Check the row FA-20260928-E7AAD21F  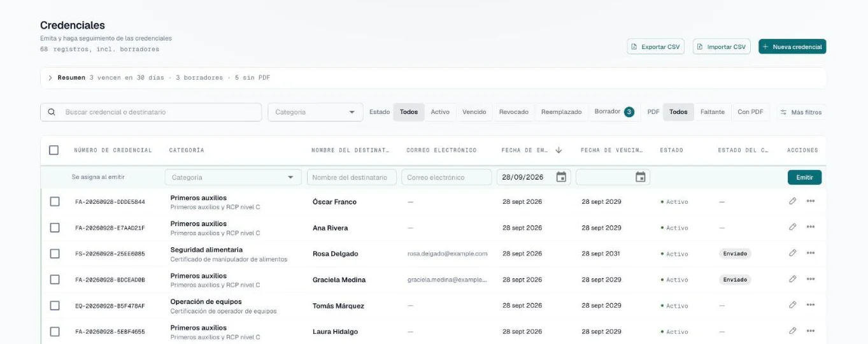[55, 227]
